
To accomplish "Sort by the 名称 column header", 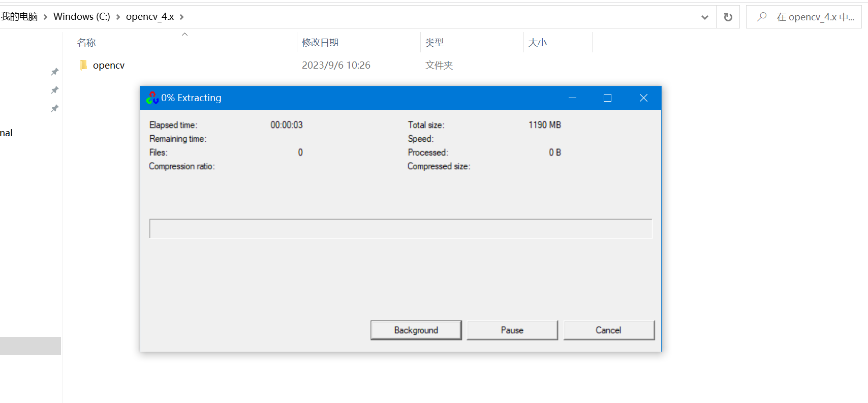I will pyautogui.click(x=86, y=43).
